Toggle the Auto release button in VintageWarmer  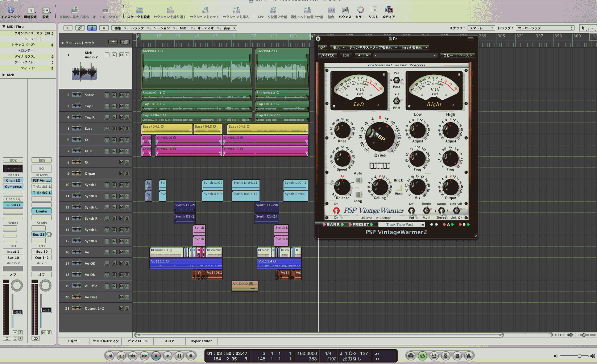coord(358,180)
